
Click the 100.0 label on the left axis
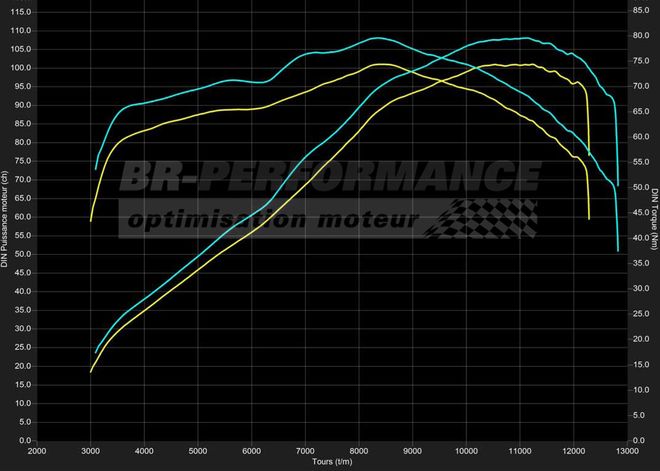pyautogui.click(x=21, y=68)
